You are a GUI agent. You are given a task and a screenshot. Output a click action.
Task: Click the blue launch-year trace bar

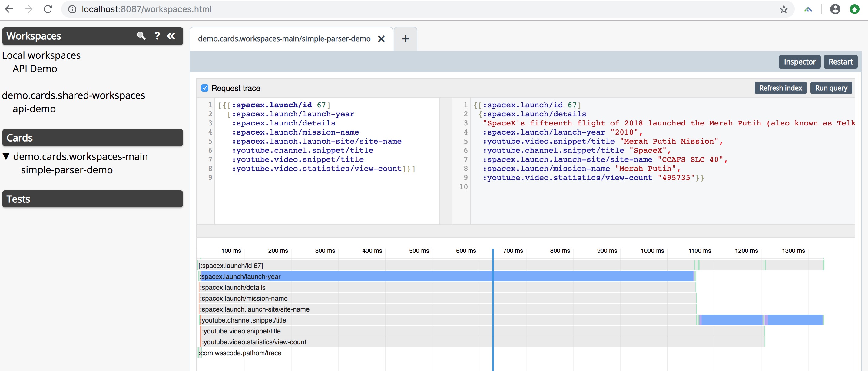pyautogui.click(x=438, y=276)
